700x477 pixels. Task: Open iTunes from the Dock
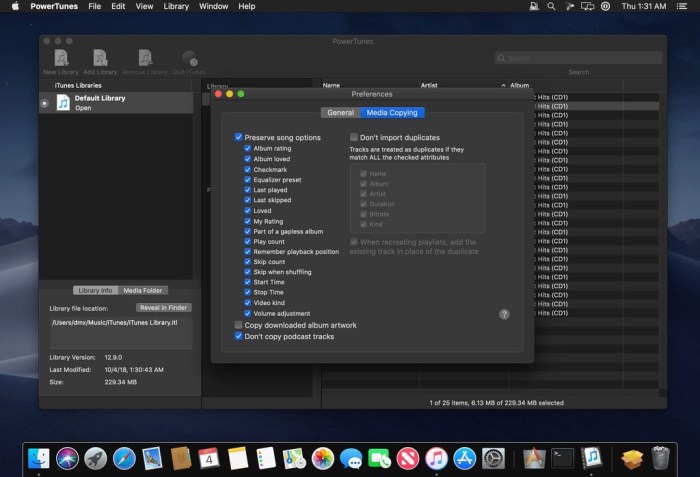(436, 459)
